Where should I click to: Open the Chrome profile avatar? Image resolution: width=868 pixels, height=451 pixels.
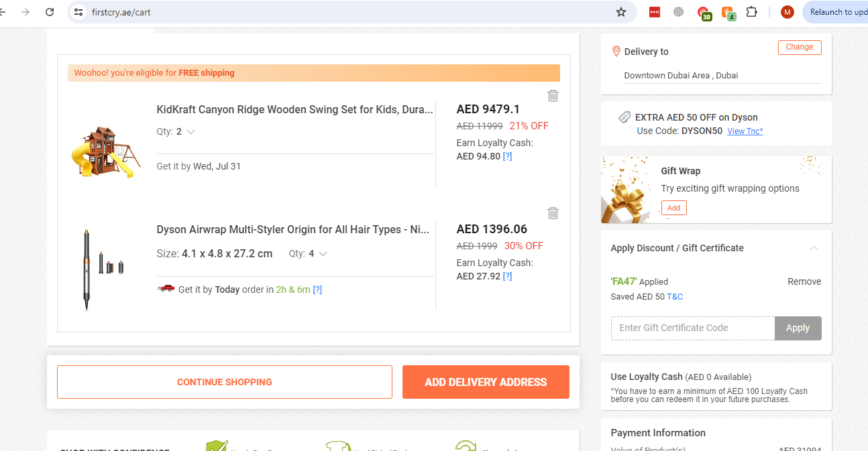(x=788, y=12)
